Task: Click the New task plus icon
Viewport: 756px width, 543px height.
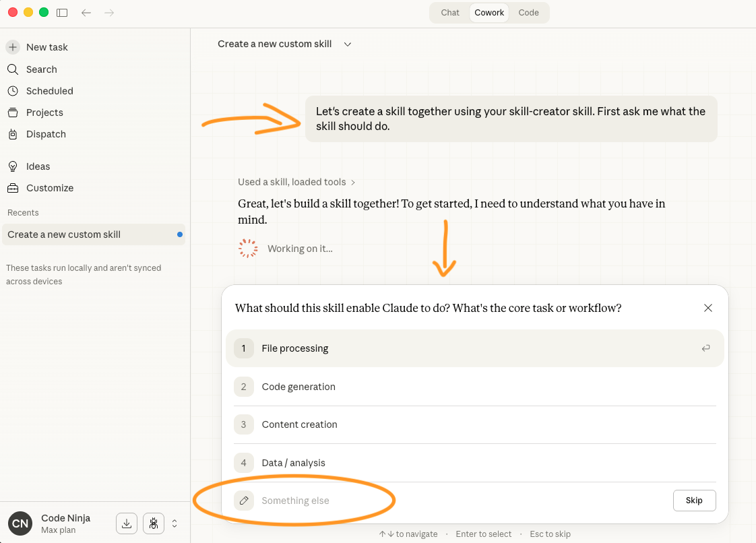Action: coord(13,47)
